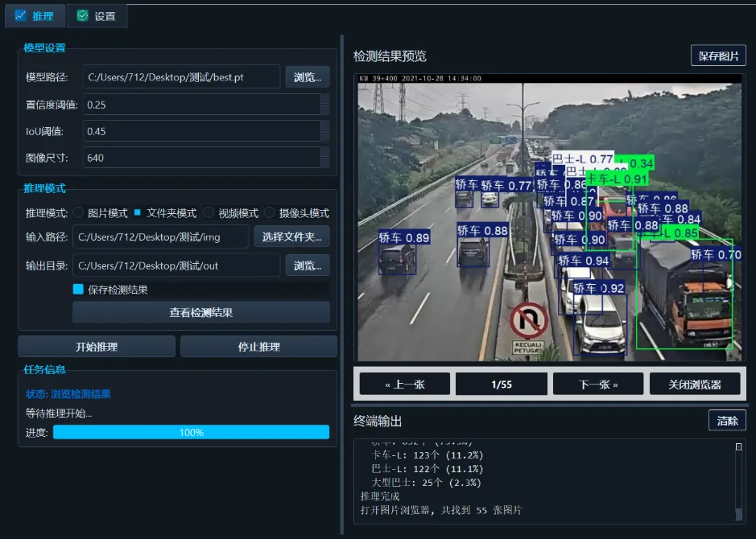
Task: Click 浏览 next to the model path
Action: point(307,76)
